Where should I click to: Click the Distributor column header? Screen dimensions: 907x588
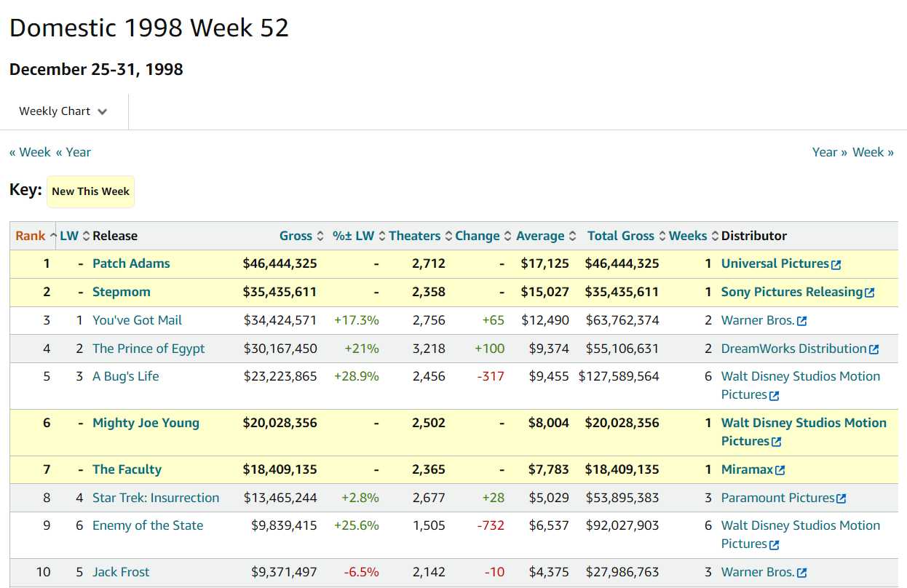point(754,236)
